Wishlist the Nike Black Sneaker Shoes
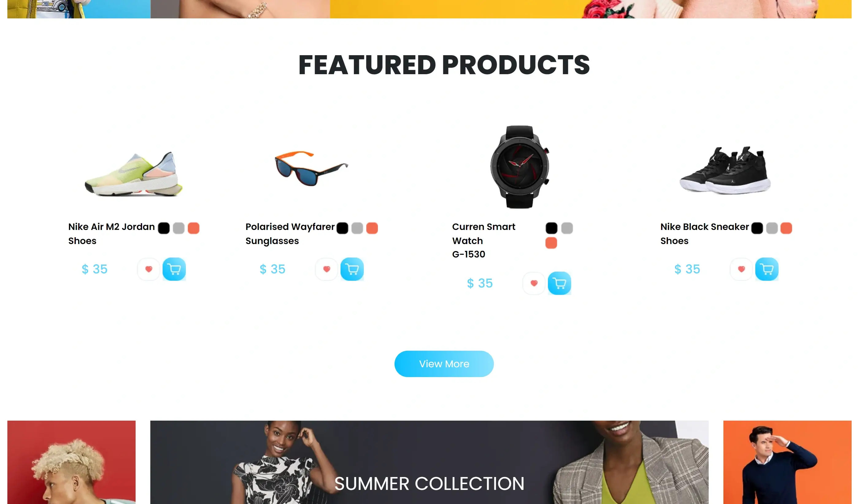Screen dimensions: 859x504 tap(742, 269)
